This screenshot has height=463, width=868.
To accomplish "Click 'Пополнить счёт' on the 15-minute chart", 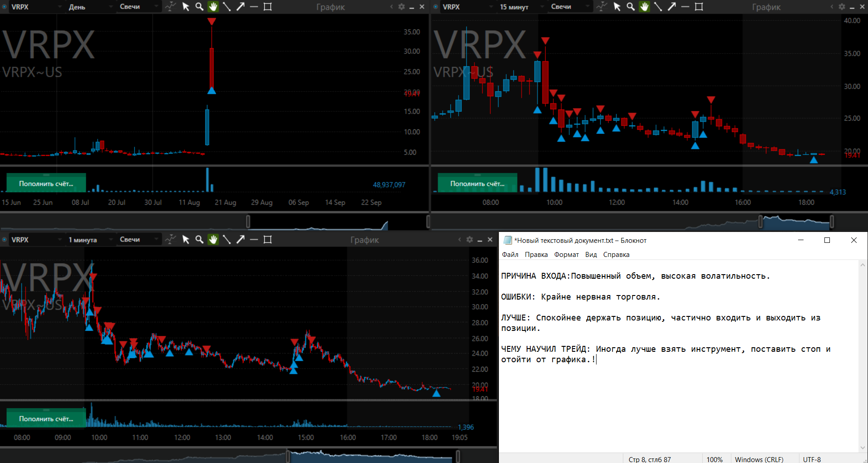I will click(477, 183).
